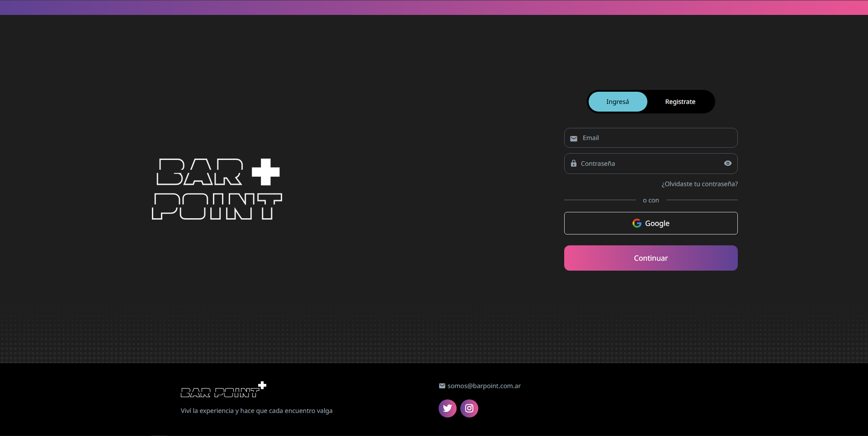Image resolution: width=868 pixels, height=436 pixels.
Task: Toggle password visibility with the eye icon
Action: (x=727, y=164)
